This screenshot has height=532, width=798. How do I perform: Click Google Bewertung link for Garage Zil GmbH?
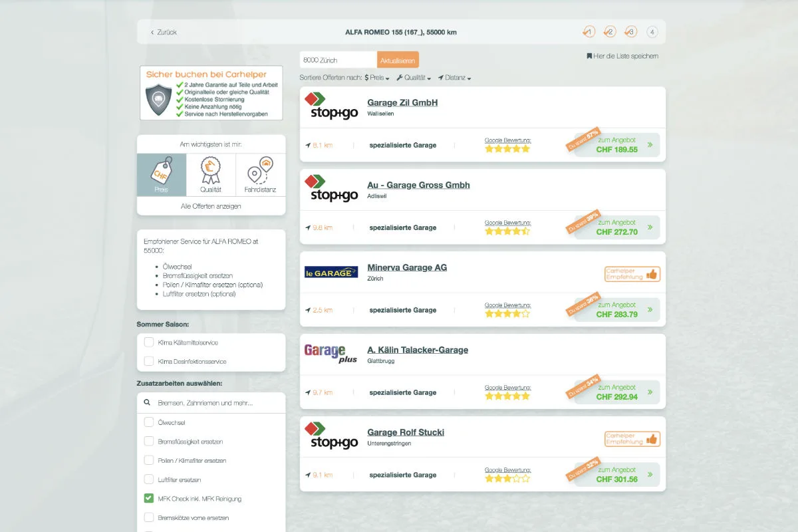pyautogui.click(x=507, y=140)
